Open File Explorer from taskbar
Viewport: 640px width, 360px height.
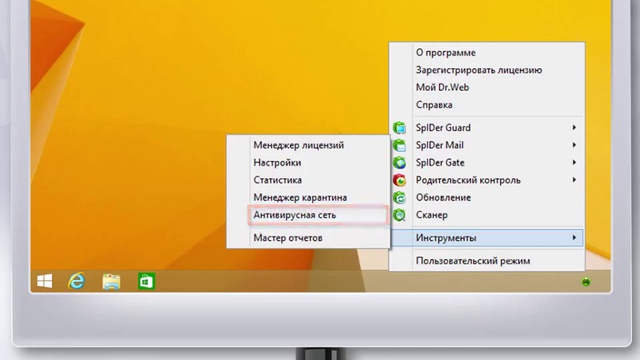click(x=111, y=282)
